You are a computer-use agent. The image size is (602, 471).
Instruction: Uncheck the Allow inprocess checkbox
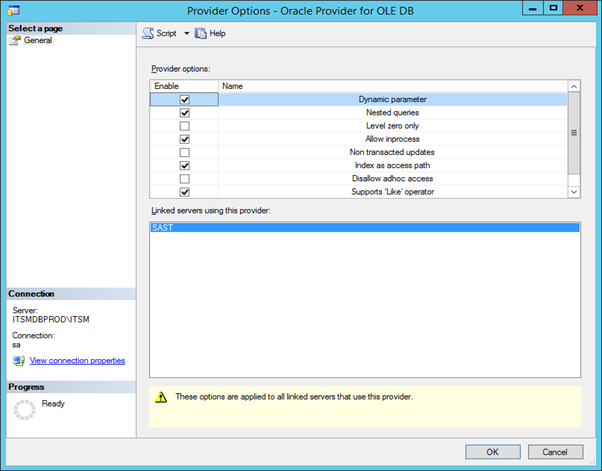185,139
